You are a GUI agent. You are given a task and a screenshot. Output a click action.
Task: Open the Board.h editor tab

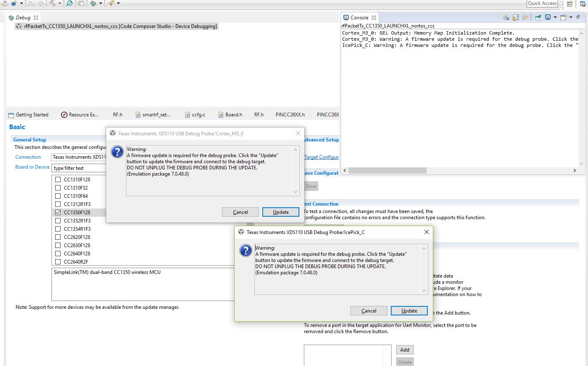pos(230,115)
